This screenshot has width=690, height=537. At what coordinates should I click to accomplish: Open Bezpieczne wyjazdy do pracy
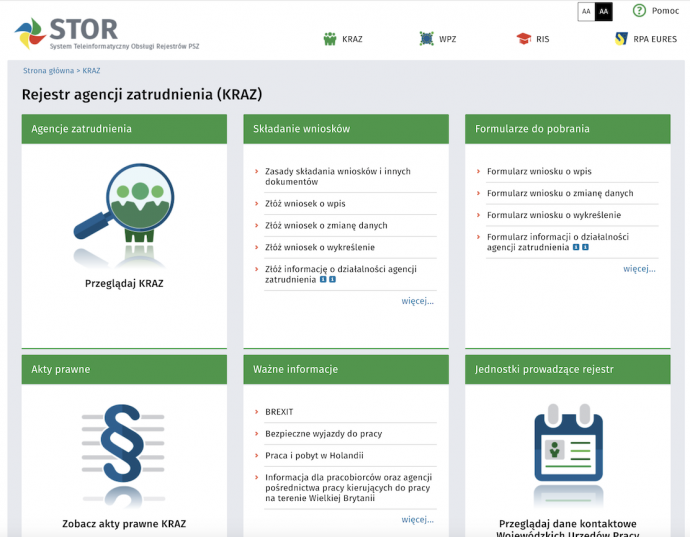coord(323,434)
